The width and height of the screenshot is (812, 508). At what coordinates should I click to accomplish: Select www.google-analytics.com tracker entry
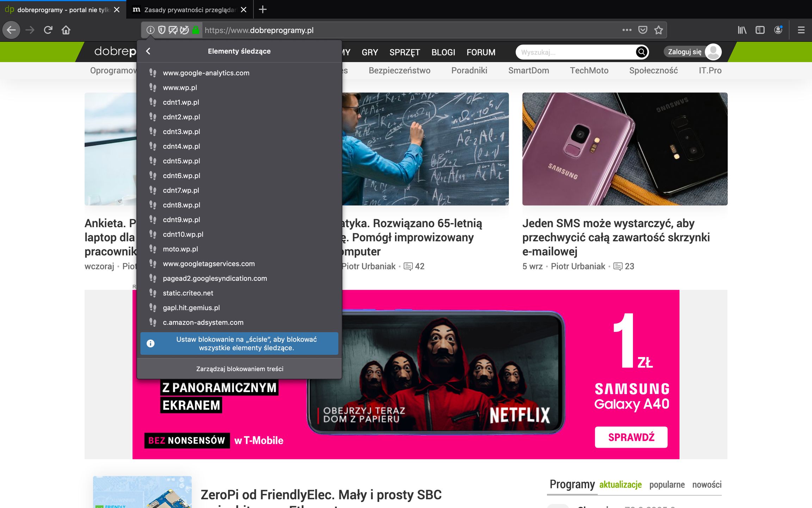[206, 73]
